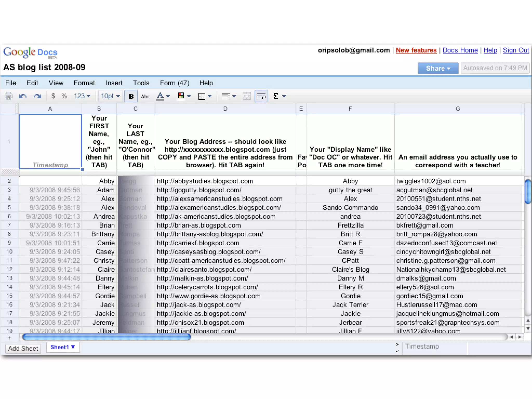
Task: Open the Sheet1 tab menu
Action: (x=63, y=347)
